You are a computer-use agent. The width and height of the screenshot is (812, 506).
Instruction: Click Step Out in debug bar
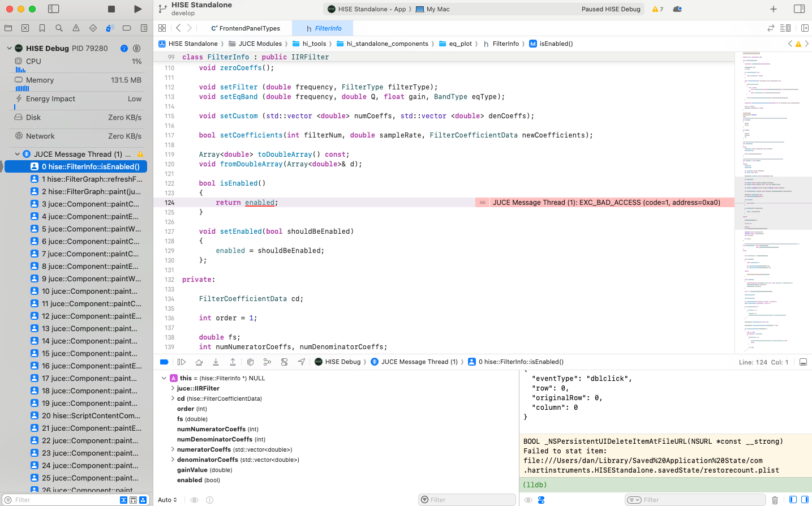(x=233, y=362)
